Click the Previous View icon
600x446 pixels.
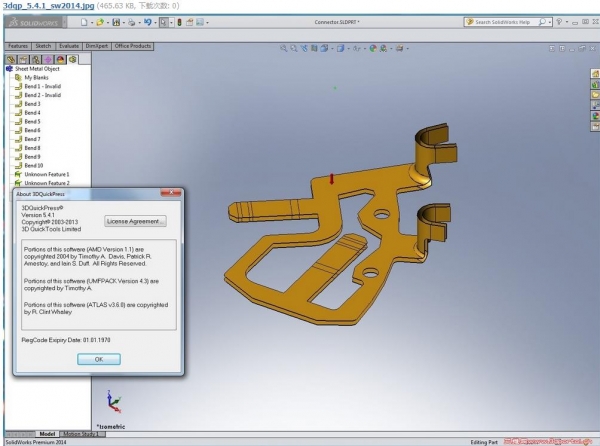click(x=304, y=48)
